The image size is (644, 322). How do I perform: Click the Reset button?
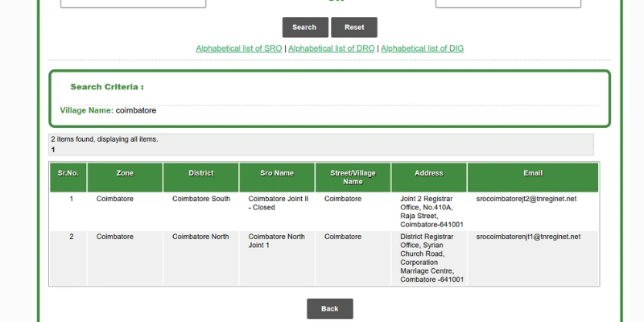pos(354,27)
